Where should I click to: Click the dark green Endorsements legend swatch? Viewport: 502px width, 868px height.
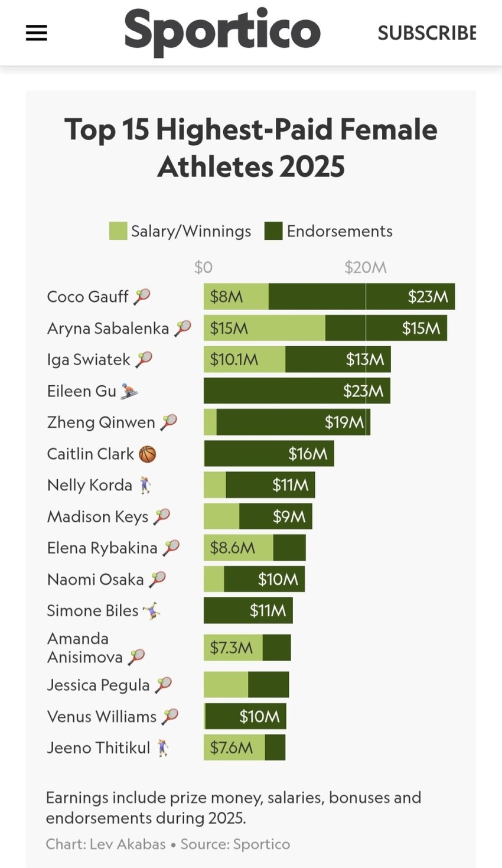[x=273, y=231]
